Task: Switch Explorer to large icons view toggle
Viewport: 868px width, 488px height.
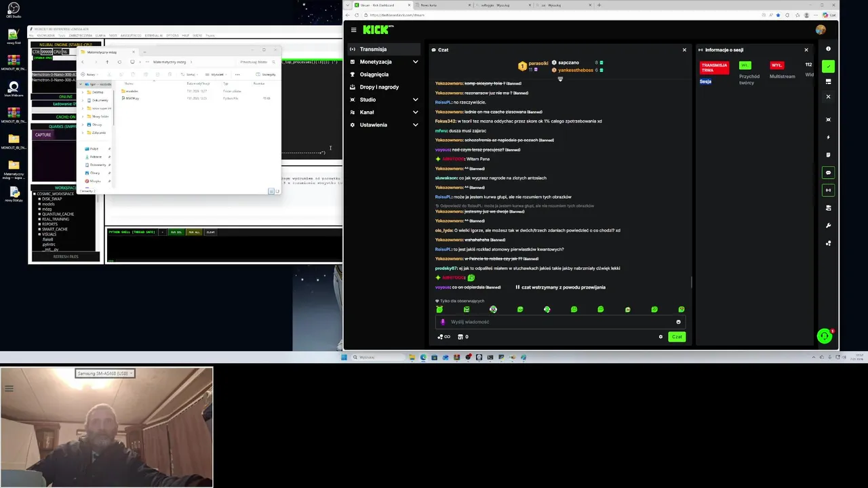Action: [276, 192]
